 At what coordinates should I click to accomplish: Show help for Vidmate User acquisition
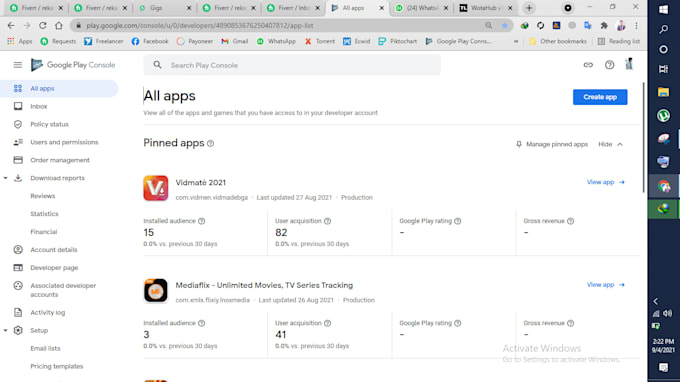pos(327,221)
